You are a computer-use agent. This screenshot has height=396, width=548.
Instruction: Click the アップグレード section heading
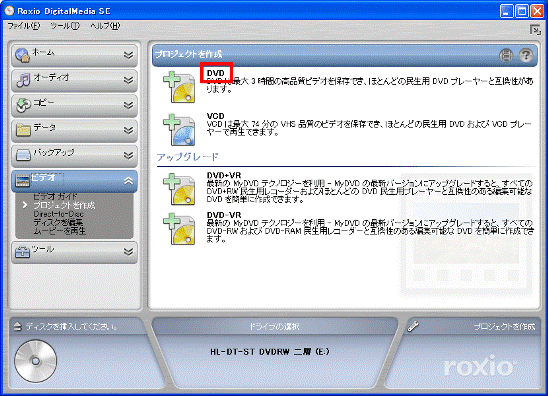tap(188, 157)
